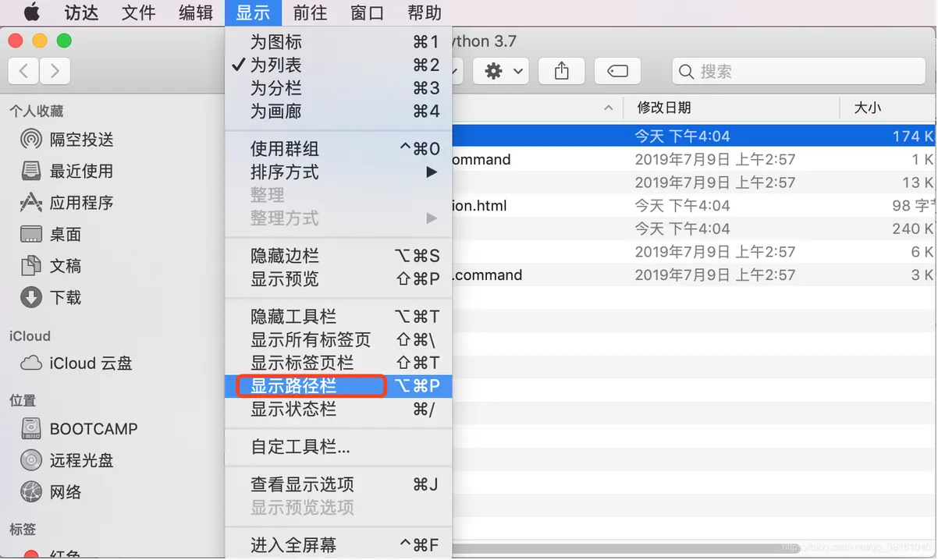Toggle the name column sort arrow
Image resolution: width=938 pixels, height=560 pixels.
608,108
